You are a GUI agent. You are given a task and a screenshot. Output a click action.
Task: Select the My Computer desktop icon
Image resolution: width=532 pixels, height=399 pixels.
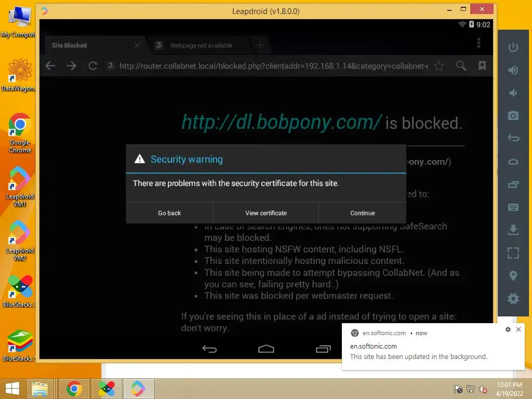(x=19, y=22)
